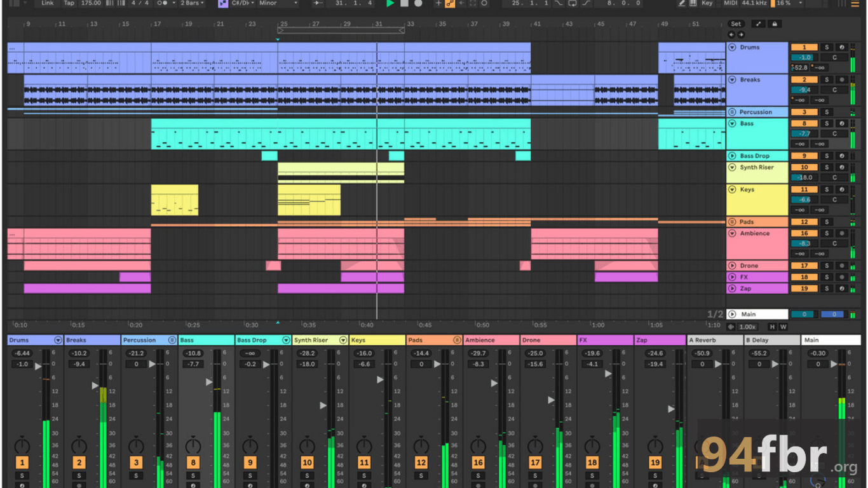Toggle the MIDI map mode button
The height and width of the screenshot is (488, 868).
pos(730,3)
